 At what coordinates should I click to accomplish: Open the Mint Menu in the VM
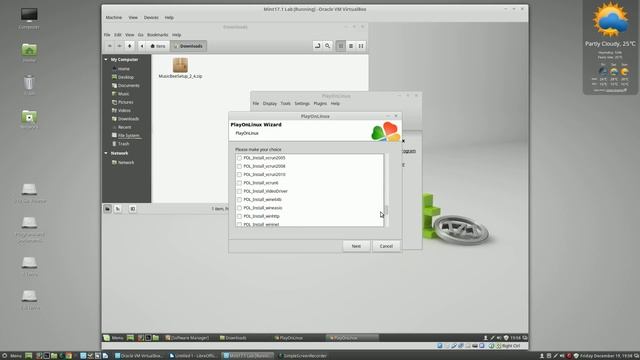click(x=113, y=338)
